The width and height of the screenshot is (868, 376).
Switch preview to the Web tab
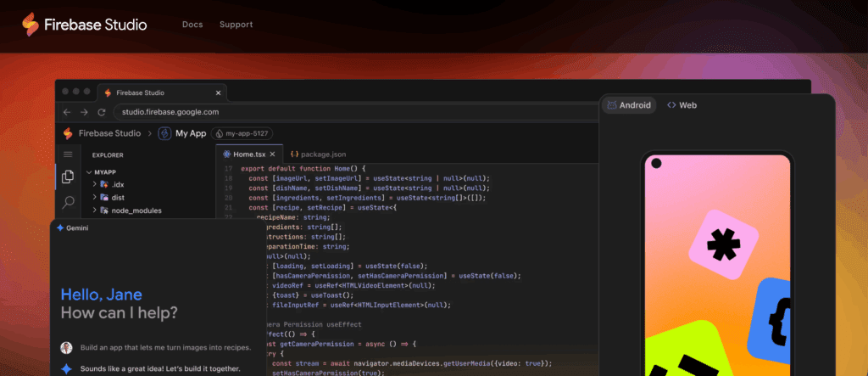tap(682, 105)
